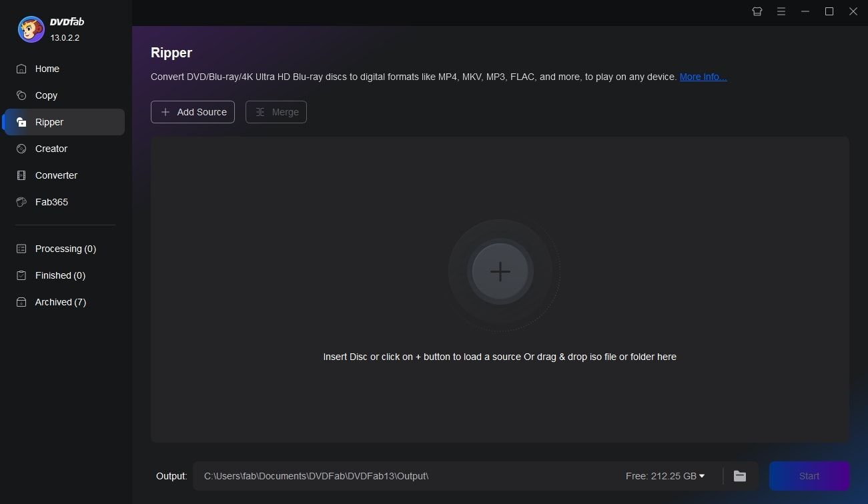View the Finished (0) tasks
868x504 pixels.
64,275
